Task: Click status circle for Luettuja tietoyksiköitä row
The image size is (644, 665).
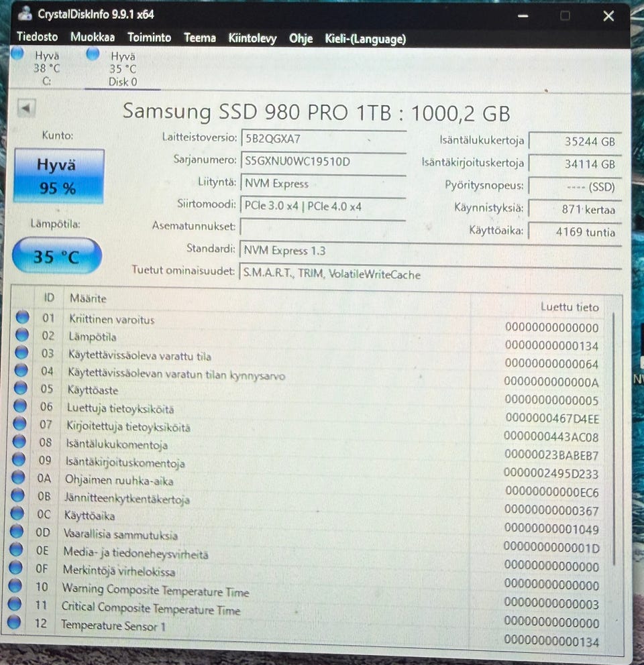Action: (20, 406)
